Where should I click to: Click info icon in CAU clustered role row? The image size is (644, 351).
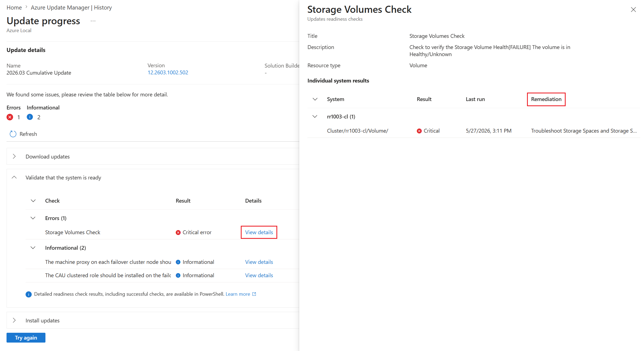[178, 275]
